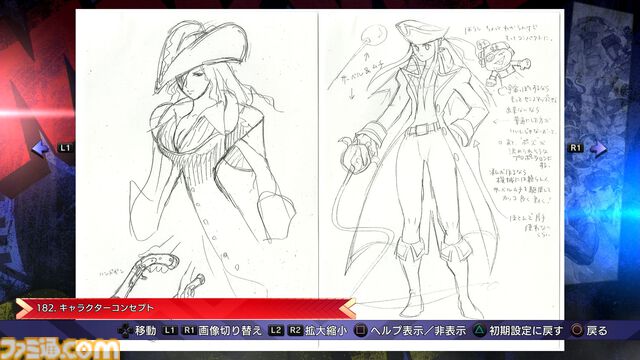Click the D-pad 移動 icon in the help bar

(x=124, y=331)
